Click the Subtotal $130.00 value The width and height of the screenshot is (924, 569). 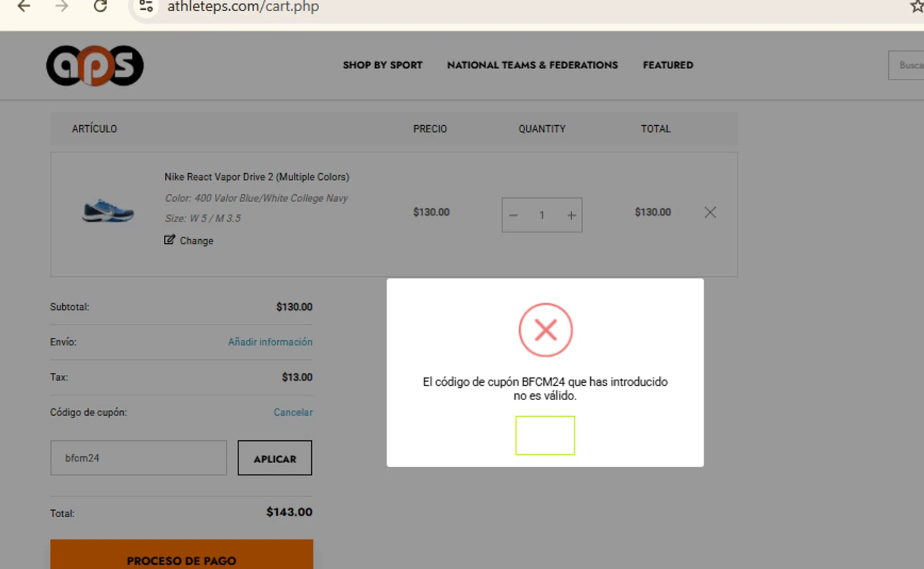point(294,306)
